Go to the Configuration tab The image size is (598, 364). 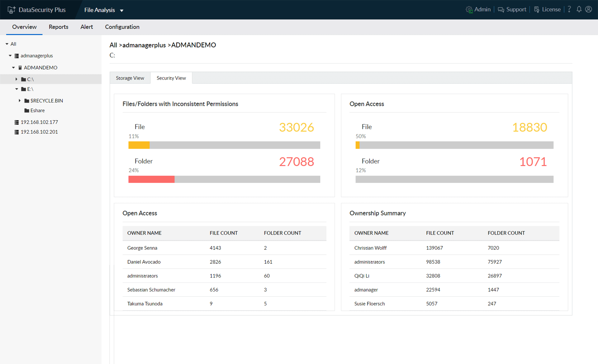(x=122, y=27)
